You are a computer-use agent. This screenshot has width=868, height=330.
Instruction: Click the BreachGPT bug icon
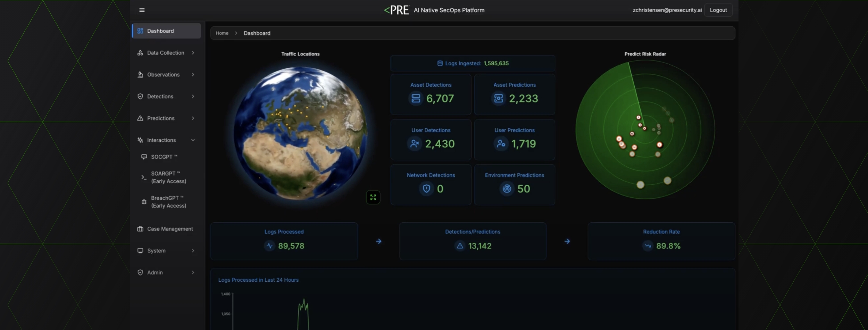(x=144, y=202)
